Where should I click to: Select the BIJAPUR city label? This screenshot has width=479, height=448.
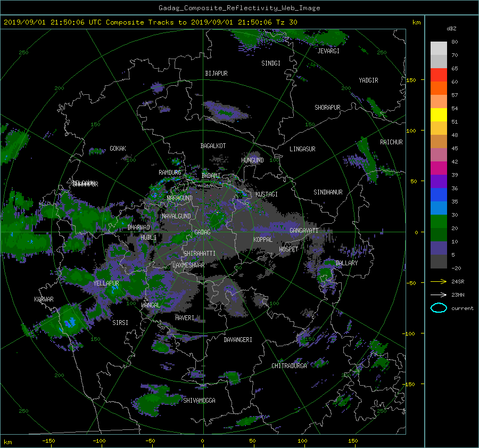coord(216,74)
